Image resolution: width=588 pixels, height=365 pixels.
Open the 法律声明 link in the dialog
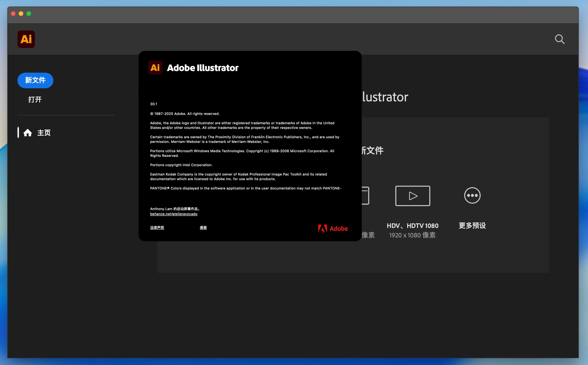tap(157, 227)
